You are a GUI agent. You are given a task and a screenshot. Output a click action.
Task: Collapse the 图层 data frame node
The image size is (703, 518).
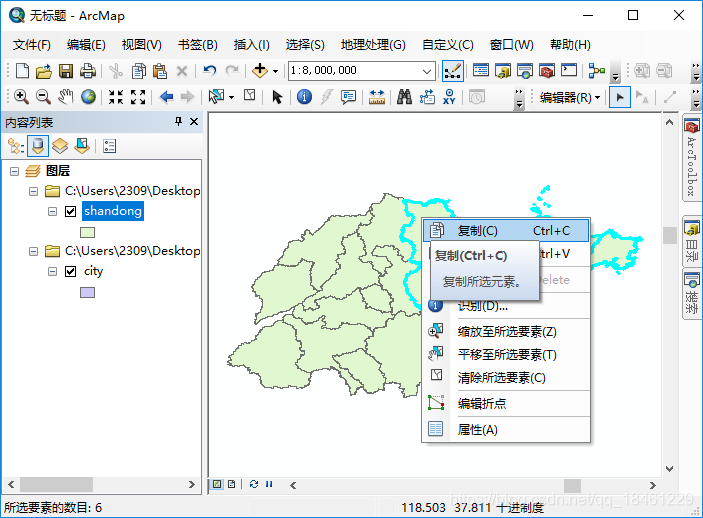[x=14, y=171]
